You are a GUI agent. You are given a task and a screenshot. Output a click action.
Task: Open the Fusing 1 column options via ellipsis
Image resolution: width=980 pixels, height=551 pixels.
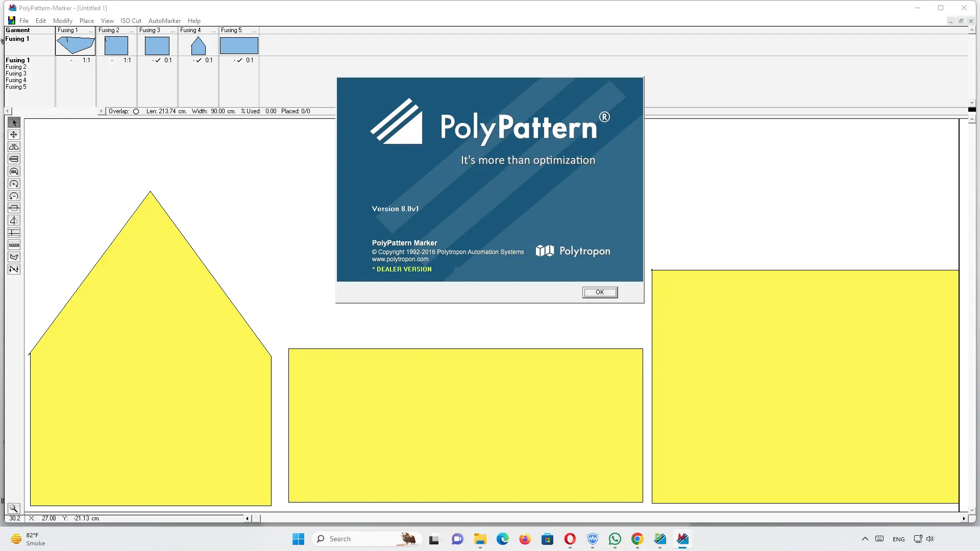click(x=90, y=30)
